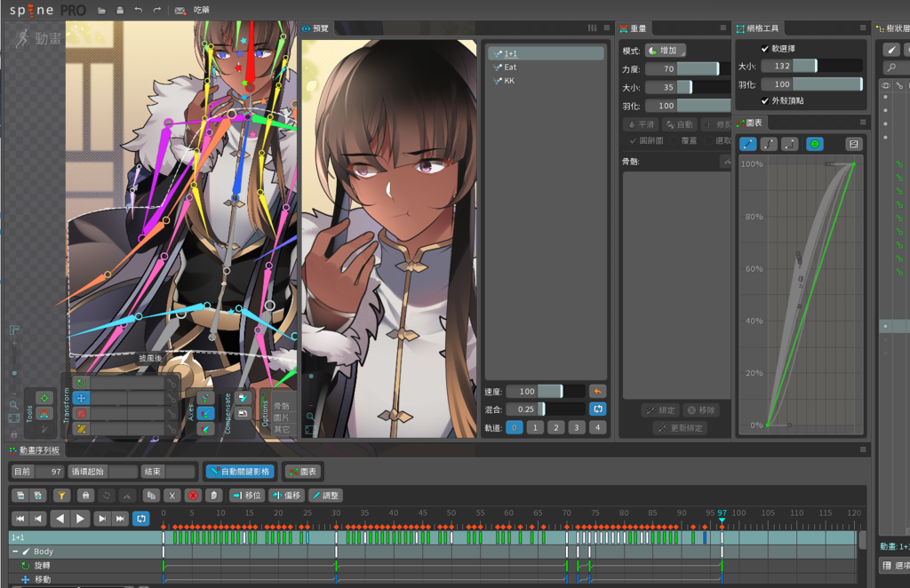Toggle 自動關鍵影格 auto key button
Image resolution: width=910 pixels, height=588 pixels.
pyautogui.click(x=240, y=472)
